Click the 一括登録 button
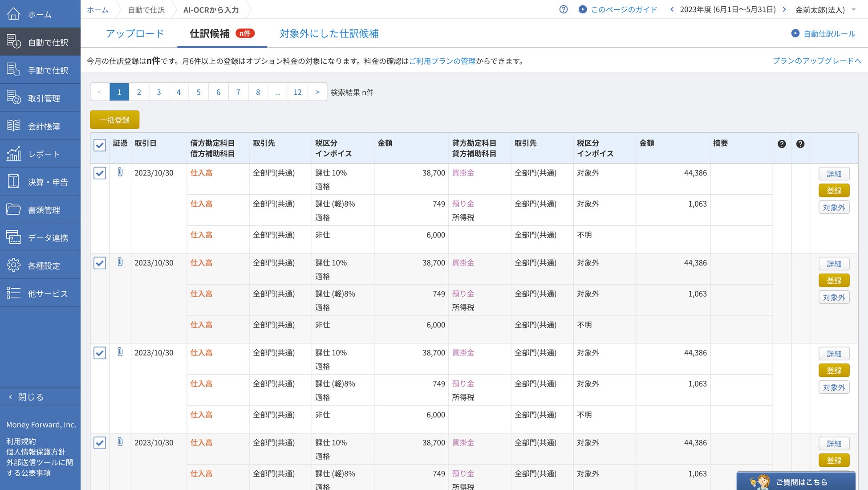This screenshot has width=868, height=490. click(x=114, y=120)
